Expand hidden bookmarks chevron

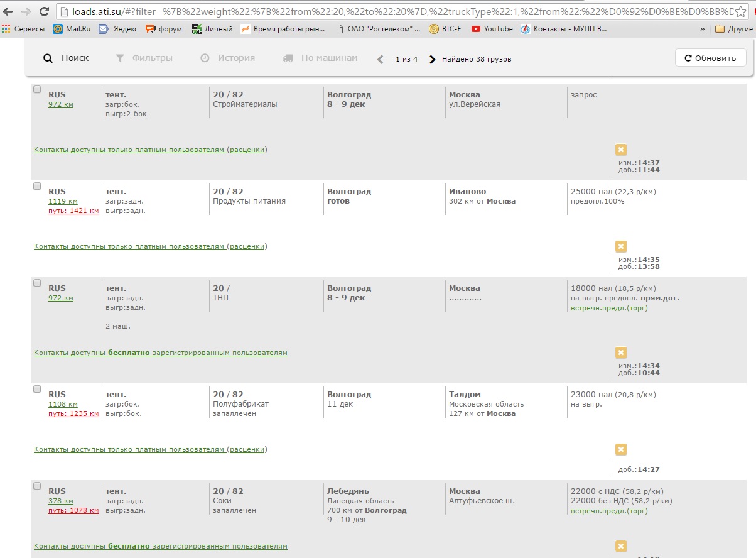[702, 29]
